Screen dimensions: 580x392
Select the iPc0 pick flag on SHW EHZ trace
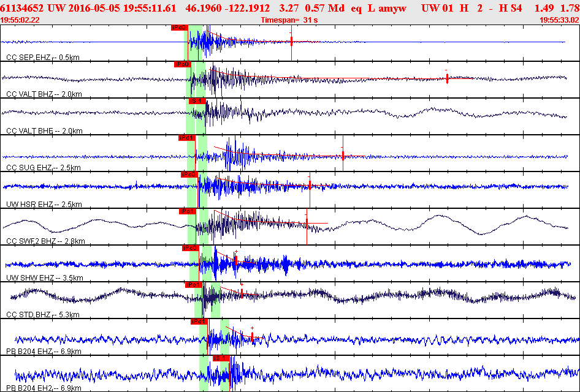pyautogui.click(x=191, y=248)
